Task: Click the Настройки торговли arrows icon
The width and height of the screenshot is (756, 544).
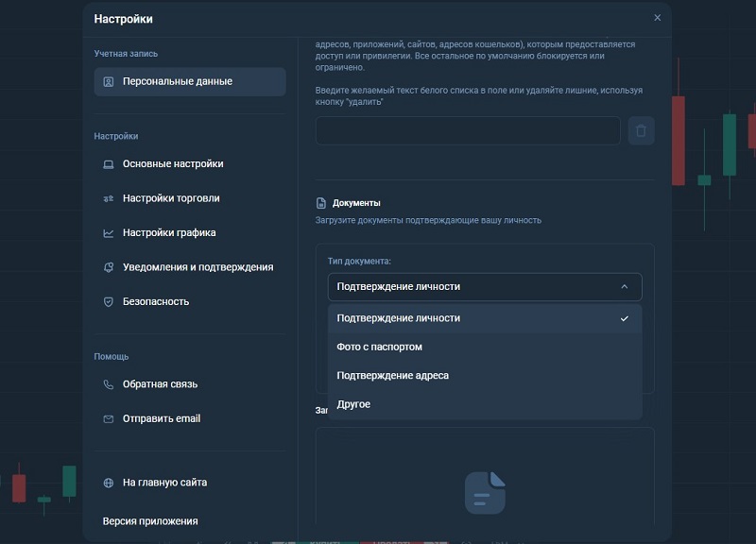Action: pyautogui.click(x=109, y=198)
